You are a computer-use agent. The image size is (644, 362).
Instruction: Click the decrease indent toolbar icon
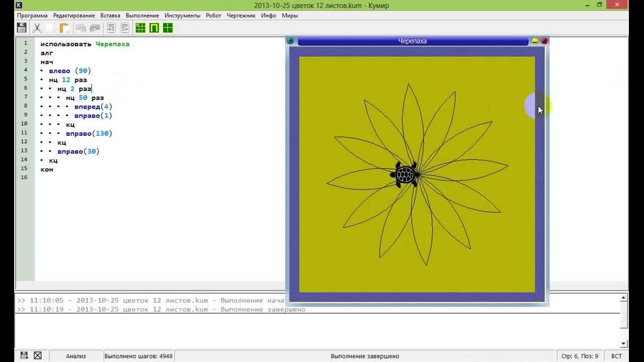(x=124, y=28)
